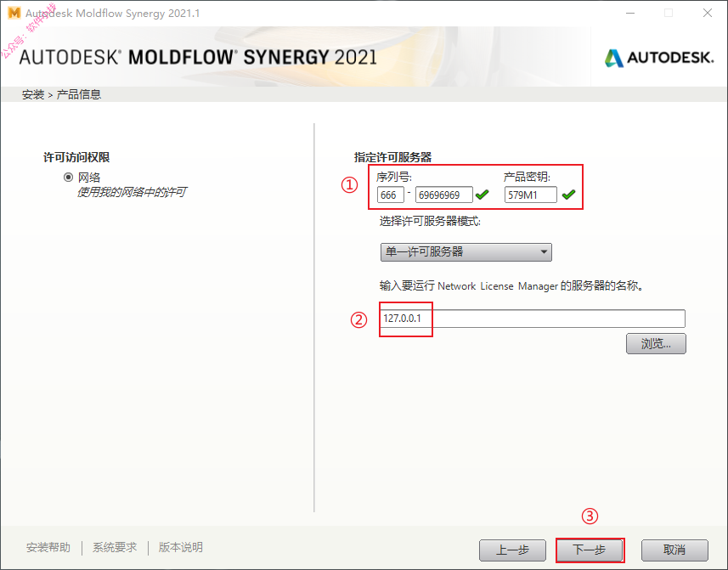Image resolution: width=728 pixels, height=570 pixels.
Task: Click the 产品信息 breadcrumb text
Action: (78, 94)
